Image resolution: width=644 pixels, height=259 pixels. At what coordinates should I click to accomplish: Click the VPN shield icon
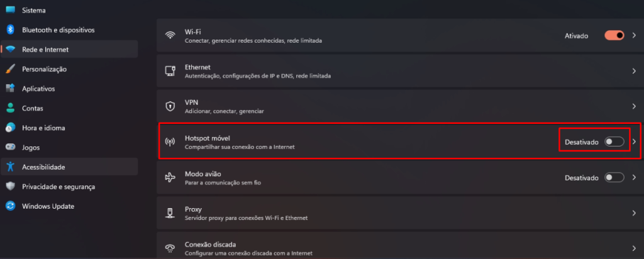170,106
